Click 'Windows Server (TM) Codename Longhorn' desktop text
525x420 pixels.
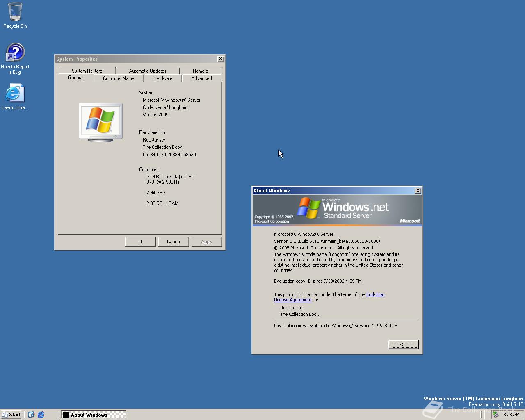[x=473, y=399]
